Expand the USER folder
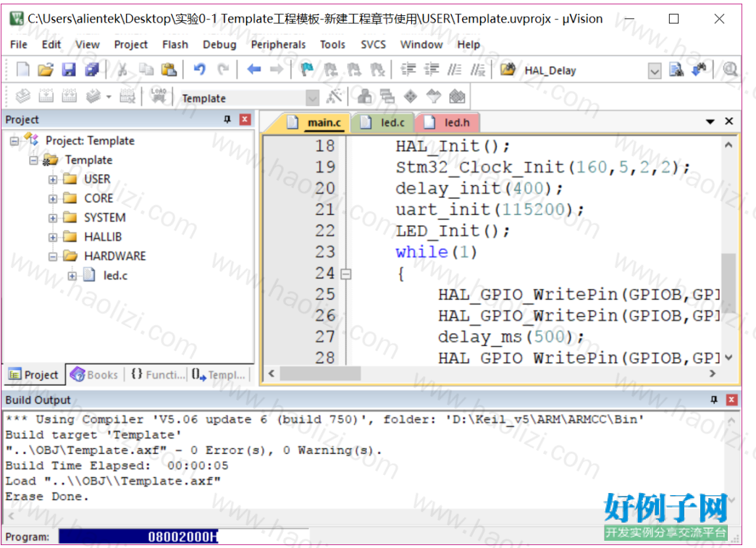Screen dimensions: 756x548 [53, 180]
